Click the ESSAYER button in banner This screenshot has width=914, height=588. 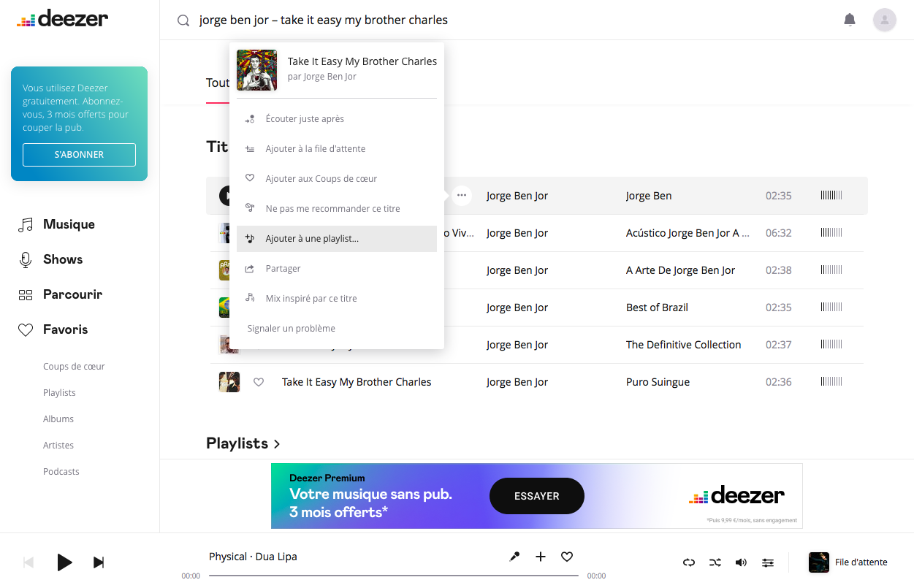click(537, 496)
